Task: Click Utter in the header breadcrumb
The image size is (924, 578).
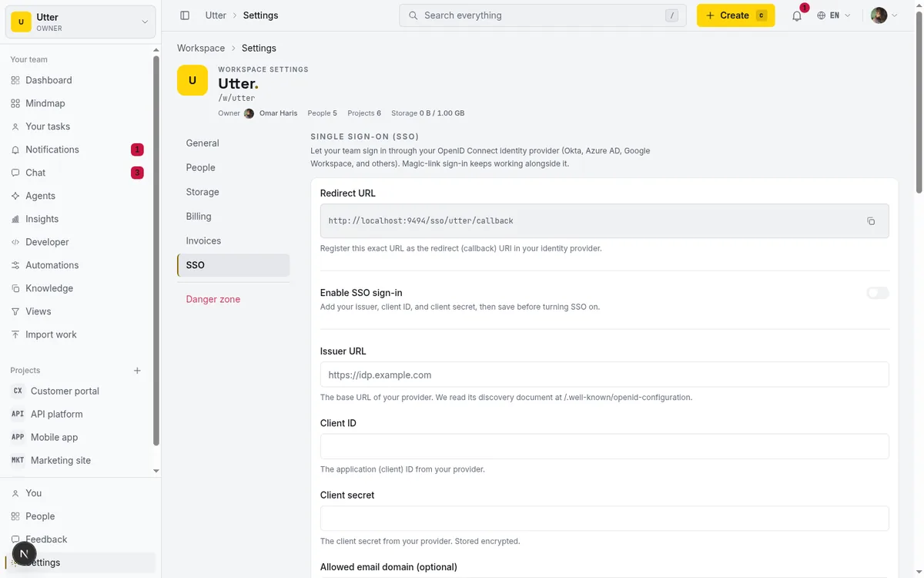Action: point(216,15)
